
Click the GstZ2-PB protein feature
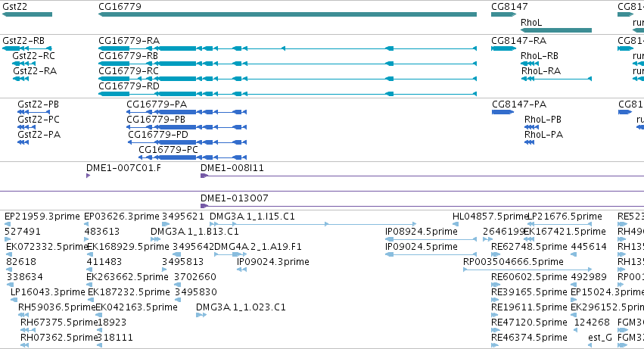coord(34,112)
